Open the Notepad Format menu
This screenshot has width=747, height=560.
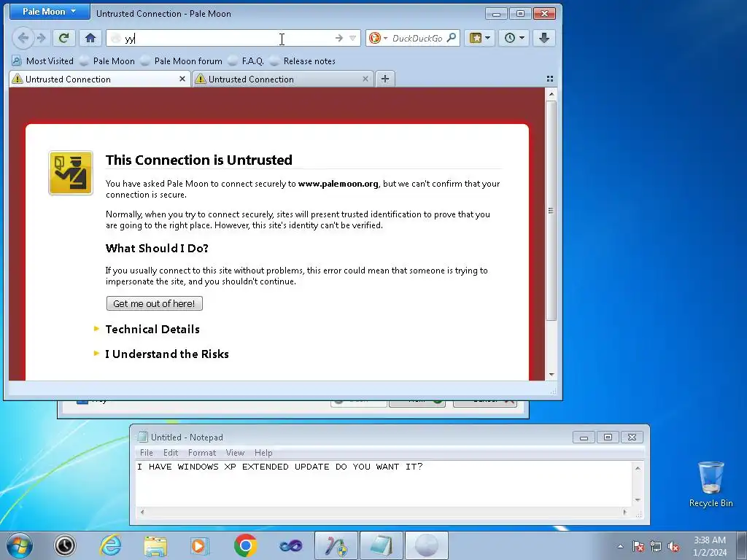click(202, 453)
